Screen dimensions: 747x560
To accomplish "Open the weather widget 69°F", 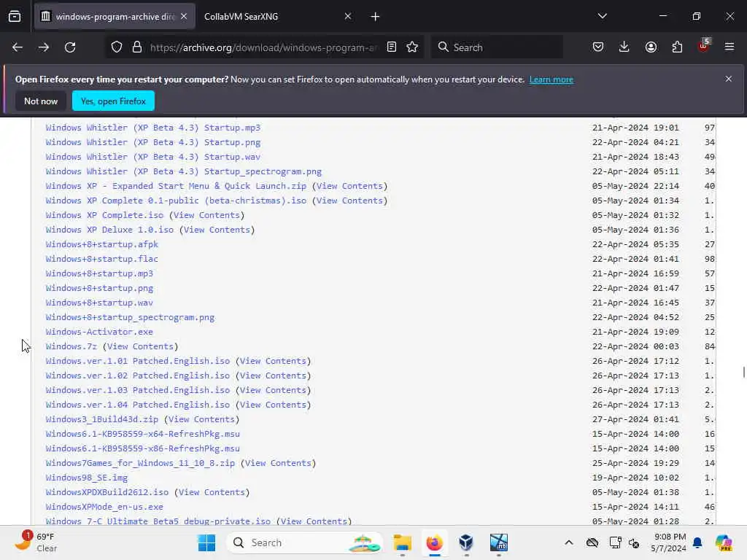I will (36, 542).
